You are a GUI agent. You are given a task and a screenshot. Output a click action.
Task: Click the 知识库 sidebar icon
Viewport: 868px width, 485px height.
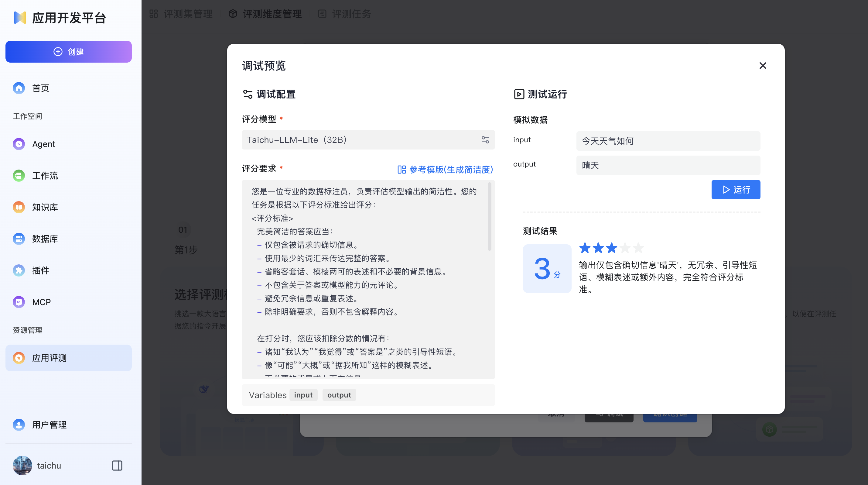(19, 207)
